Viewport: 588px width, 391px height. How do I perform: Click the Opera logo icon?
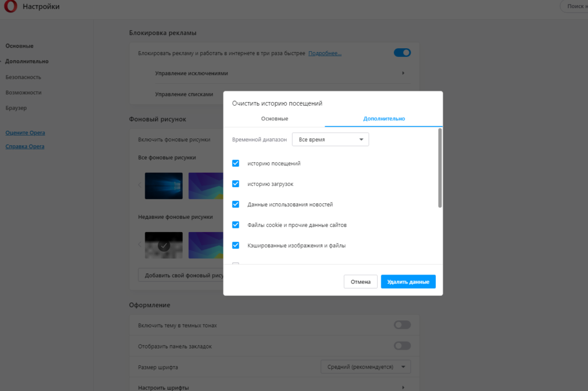coord(10,7)
